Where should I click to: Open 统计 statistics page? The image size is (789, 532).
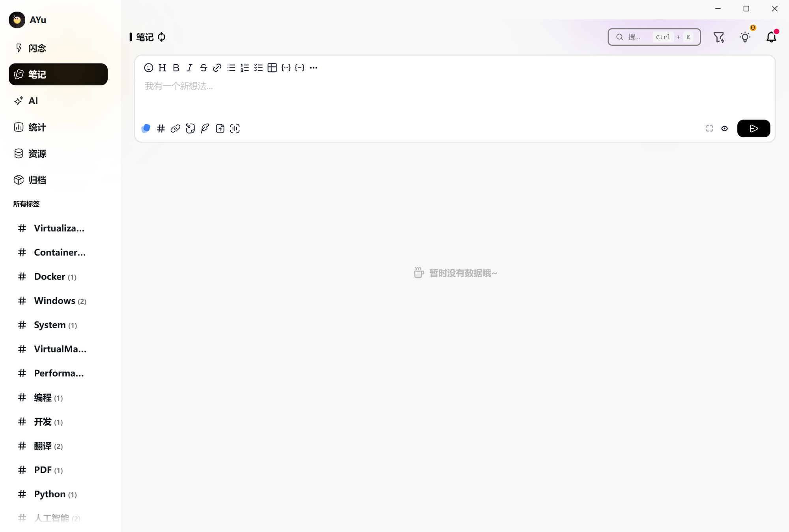[x=58, y=127]
